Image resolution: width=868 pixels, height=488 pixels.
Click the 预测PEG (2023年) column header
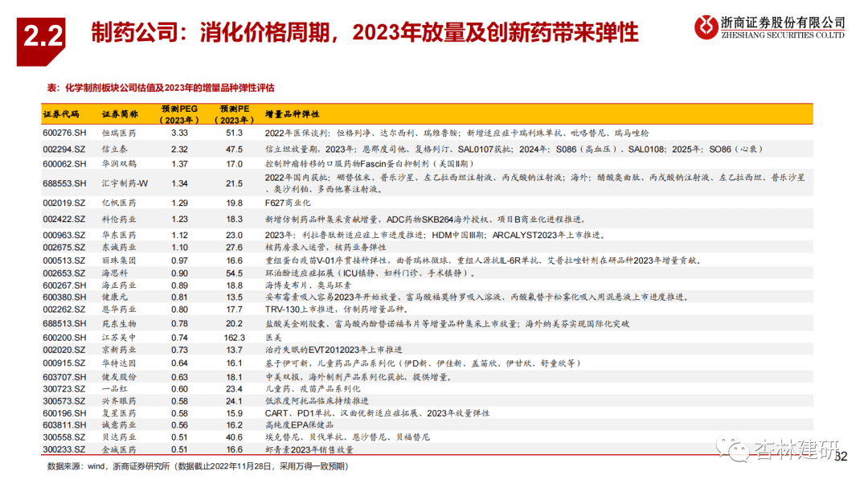pyautogui.click(x=178, y=114)
